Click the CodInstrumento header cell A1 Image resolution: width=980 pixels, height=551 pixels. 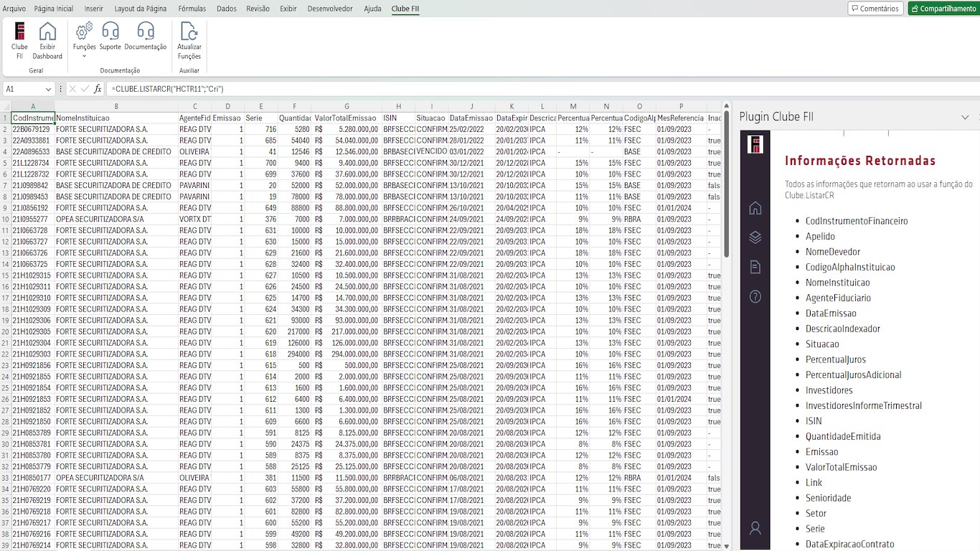33,118
